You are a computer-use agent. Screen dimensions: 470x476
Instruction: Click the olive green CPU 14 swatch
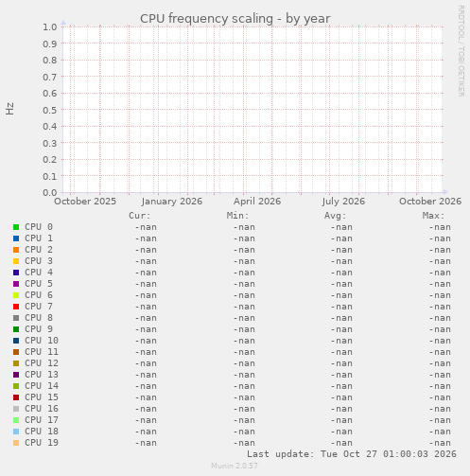tap(16, 386)
